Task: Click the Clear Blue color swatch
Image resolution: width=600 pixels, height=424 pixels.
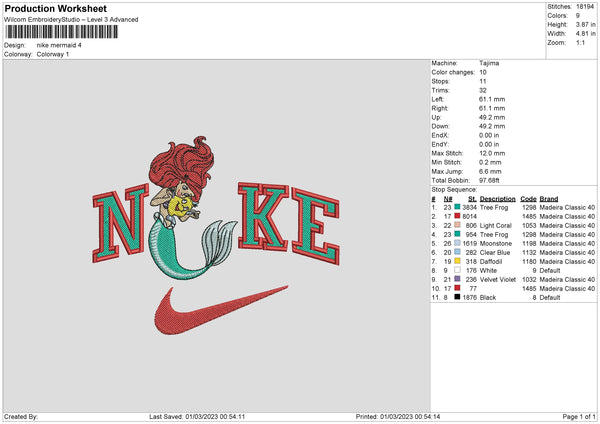Action: click(457, 252)
